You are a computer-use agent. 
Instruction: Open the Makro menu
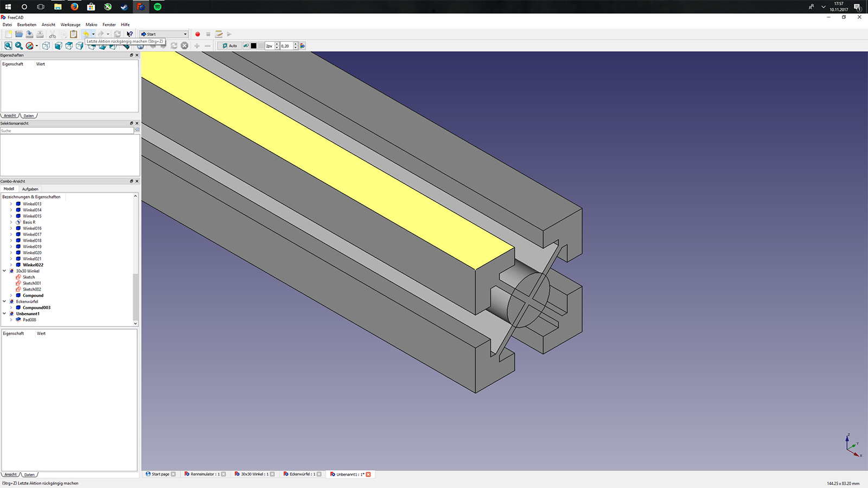click(91, 25)
